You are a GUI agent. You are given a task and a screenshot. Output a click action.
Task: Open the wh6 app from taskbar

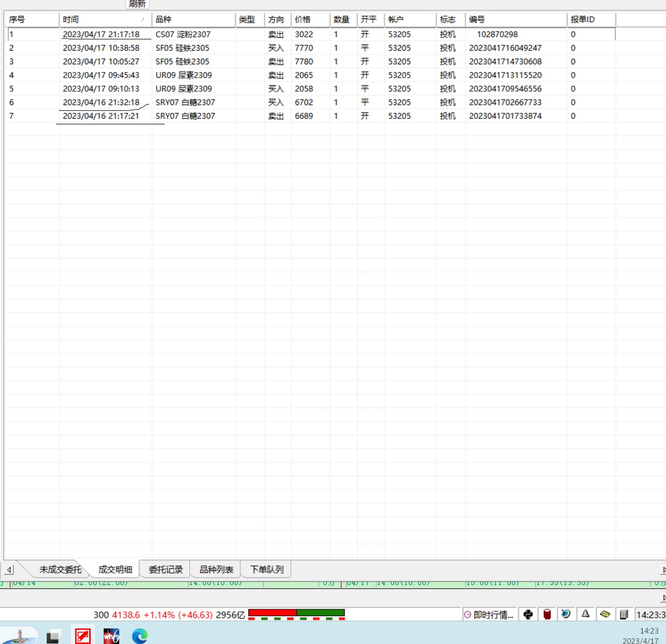111,636
